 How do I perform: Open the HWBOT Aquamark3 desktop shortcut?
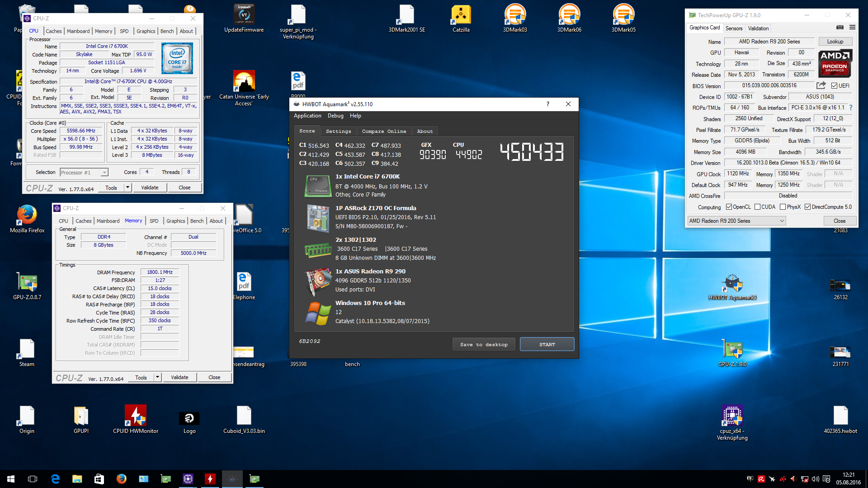click(x=732, y=287)
